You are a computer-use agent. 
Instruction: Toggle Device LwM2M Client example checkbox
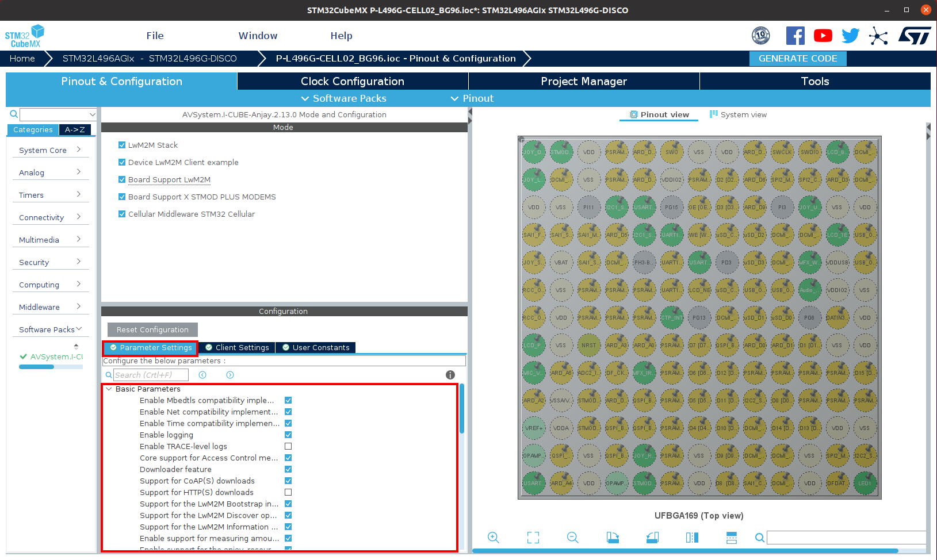coord(122,162)
